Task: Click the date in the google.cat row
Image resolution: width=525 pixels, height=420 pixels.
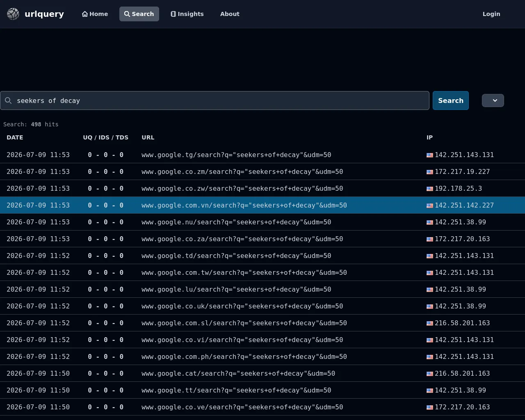Action: pyautogui.click(x=38, y=374)
